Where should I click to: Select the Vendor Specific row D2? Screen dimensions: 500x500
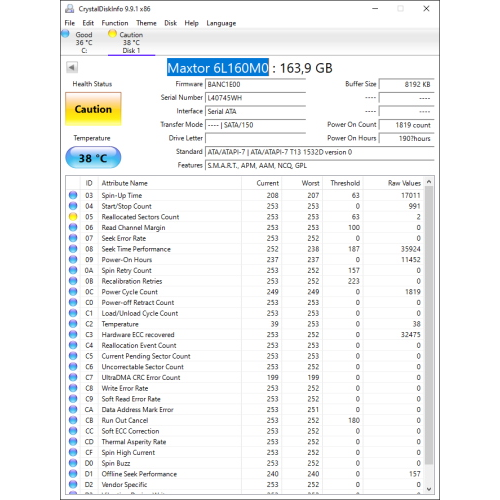pos(245,484)
